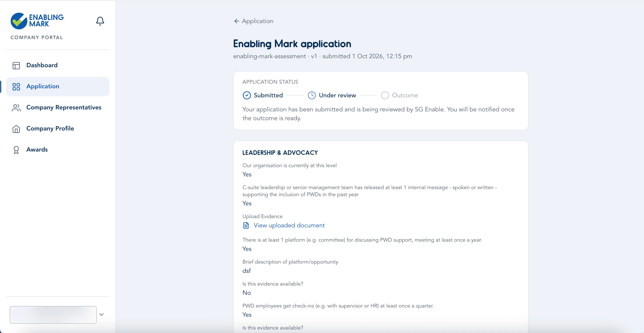Click the application under review status message
This screenshot has height=333, width=644.
(x=378, y=114)
